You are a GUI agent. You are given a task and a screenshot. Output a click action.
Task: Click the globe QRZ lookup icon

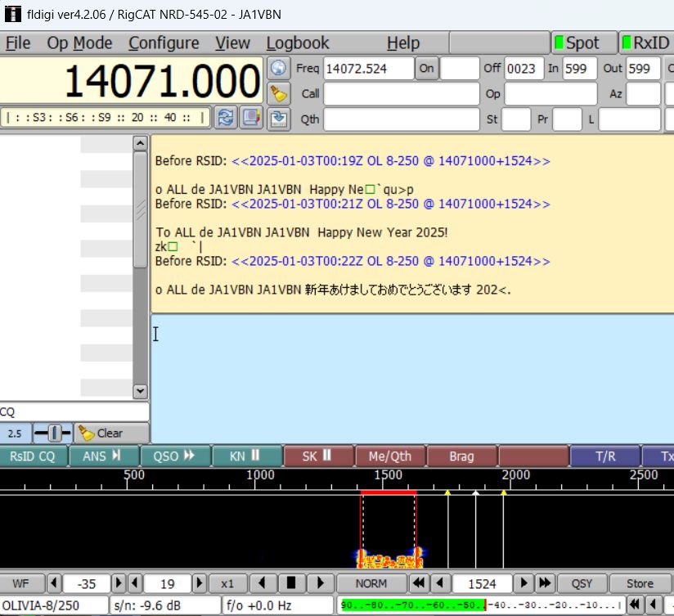point(280,69)
